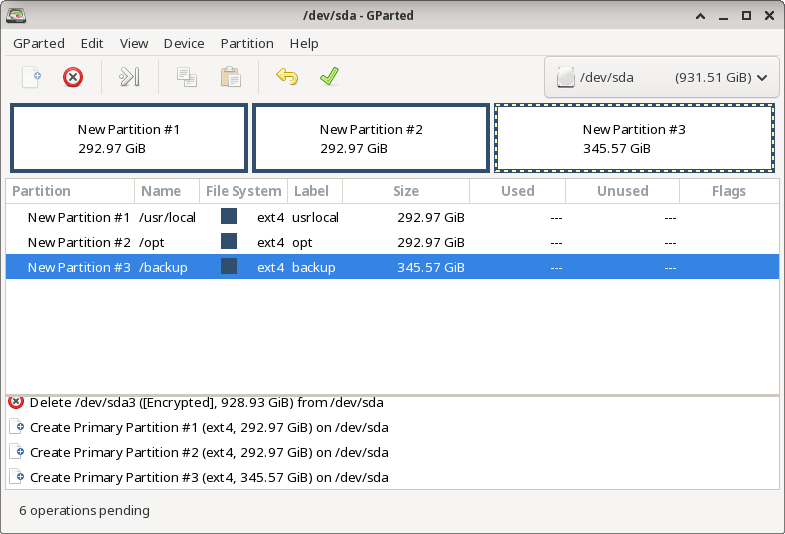Image resolution: width=785 pixels, height=534 pixels.
Task: Select New Partition #1 block in disk map
Action: (x=129, y=138)
